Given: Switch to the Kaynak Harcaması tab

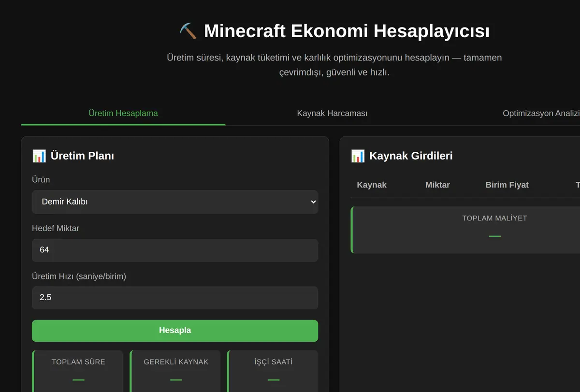Looking at the screenshot, I should (x=332, y=113).
